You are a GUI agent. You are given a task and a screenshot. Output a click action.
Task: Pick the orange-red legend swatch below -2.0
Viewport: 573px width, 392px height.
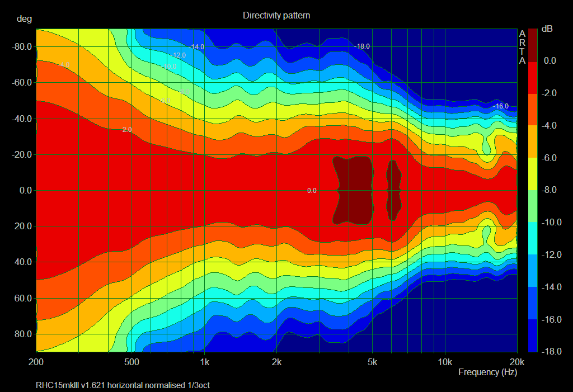(x=533, y=110)
